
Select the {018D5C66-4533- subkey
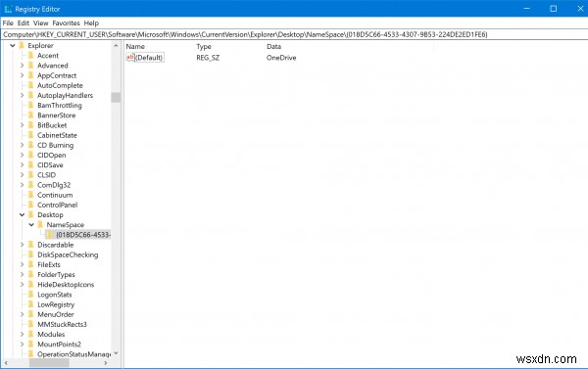[x=83, y=235]
